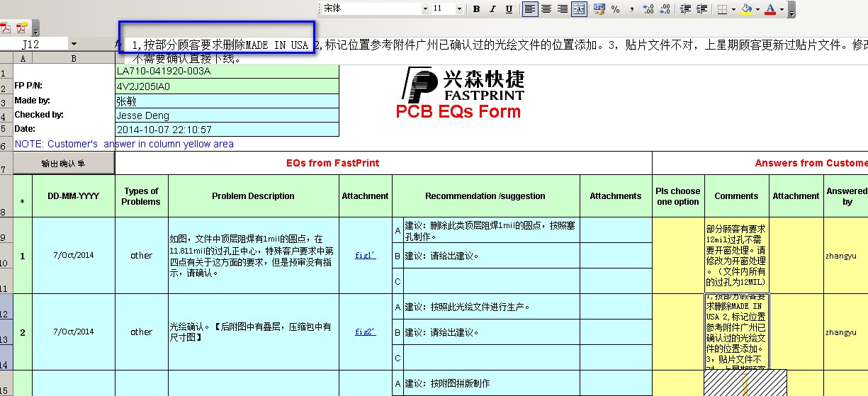This screenshot has width=868, height=396.
Task: Click the 输出确认单 button
Action: [x=63, y=163]
